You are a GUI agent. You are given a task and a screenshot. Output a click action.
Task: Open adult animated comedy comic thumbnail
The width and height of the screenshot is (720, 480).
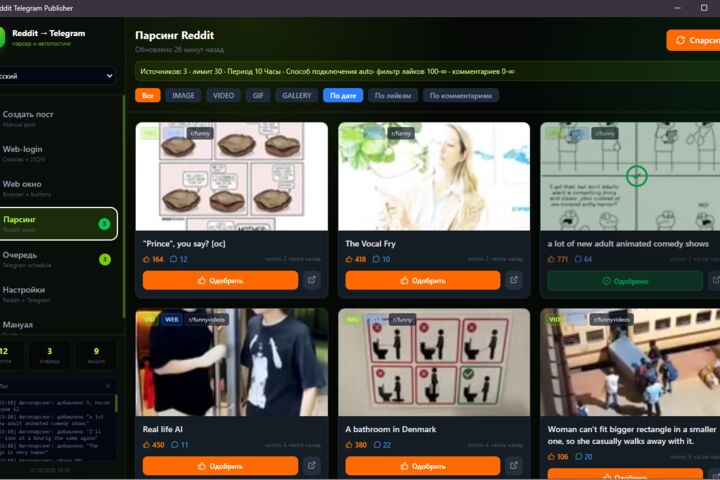point(630,176)
